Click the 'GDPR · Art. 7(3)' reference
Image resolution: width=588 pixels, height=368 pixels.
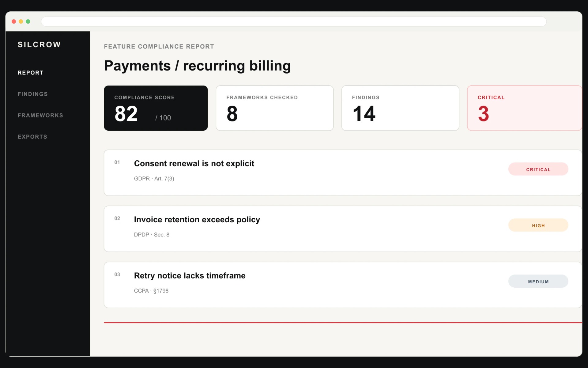tap(154, 178)
